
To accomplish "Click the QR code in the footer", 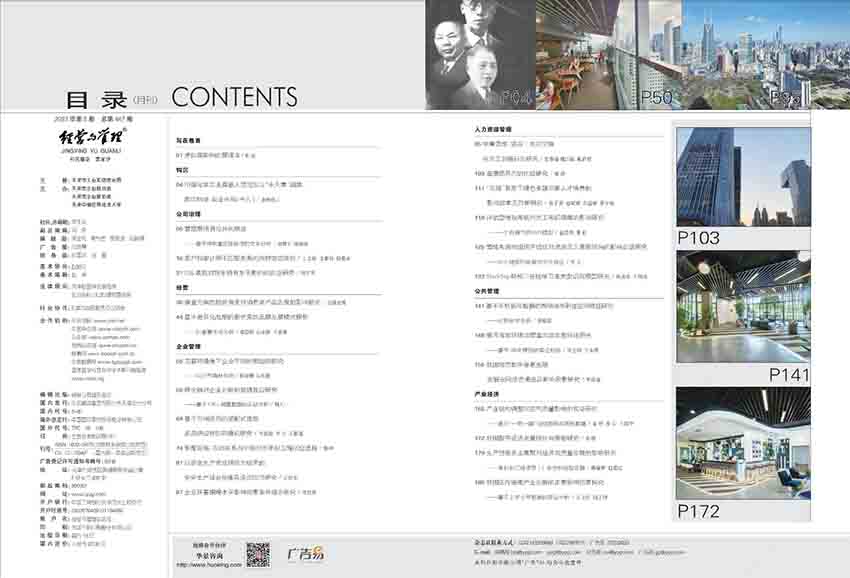I will tap(258, 553).
